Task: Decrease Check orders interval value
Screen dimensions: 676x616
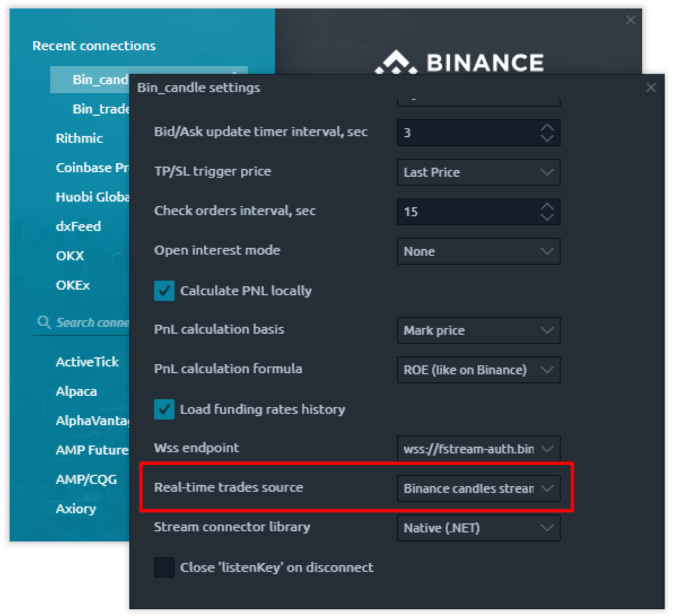Action: 547,217
